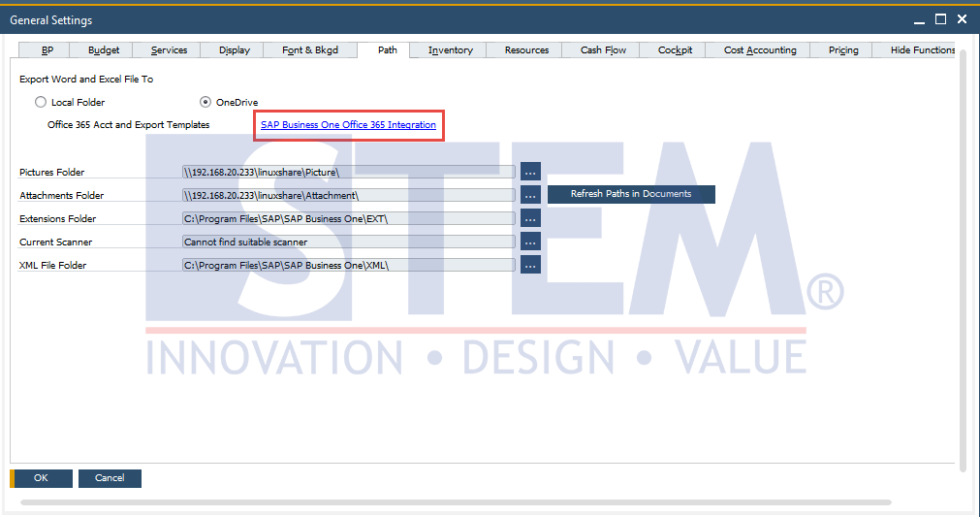The width and height of the screenshot is (980, 517).
Task: Select the Local Folder radio option
Action: tap(41, 102)
